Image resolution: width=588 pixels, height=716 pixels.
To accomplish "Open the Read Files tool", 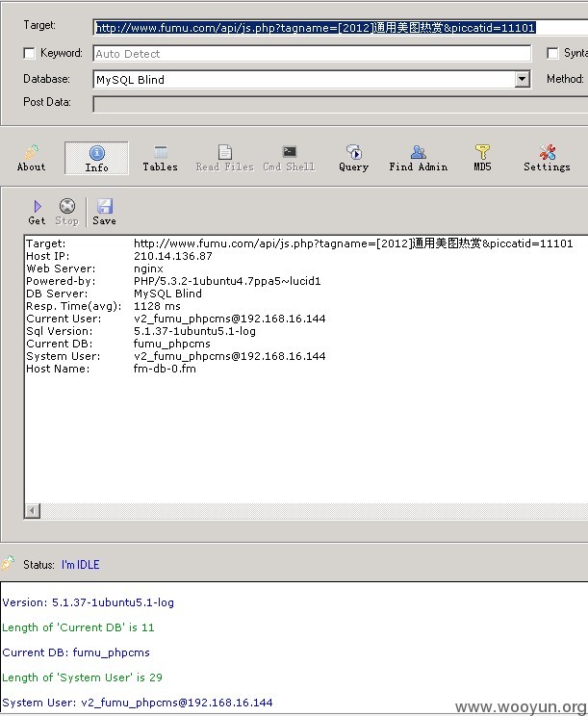I will click(224, 158).
